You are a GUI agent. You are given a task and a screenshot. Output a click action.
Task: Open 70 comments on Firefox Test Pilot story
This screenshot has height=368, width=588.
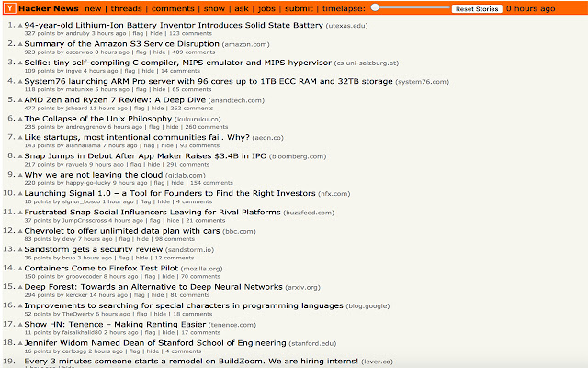point(200,277)
